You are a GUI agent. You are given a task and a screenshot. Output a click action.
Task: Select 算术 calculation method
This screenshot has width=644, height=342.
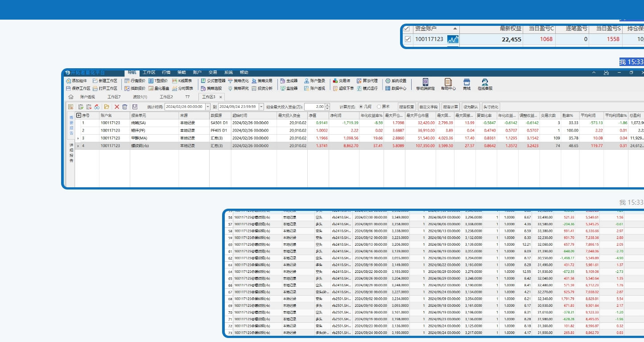tap(383, 107)
